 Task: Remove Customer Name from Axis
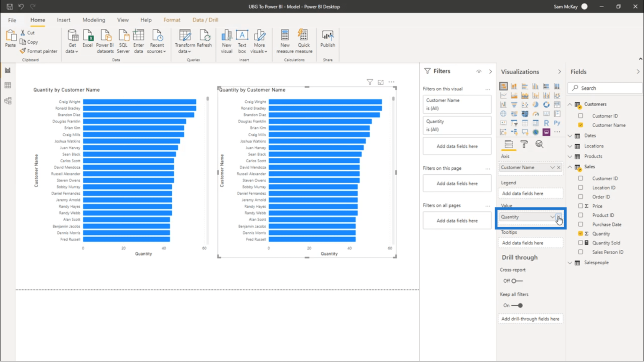click(x=559, y=167)
